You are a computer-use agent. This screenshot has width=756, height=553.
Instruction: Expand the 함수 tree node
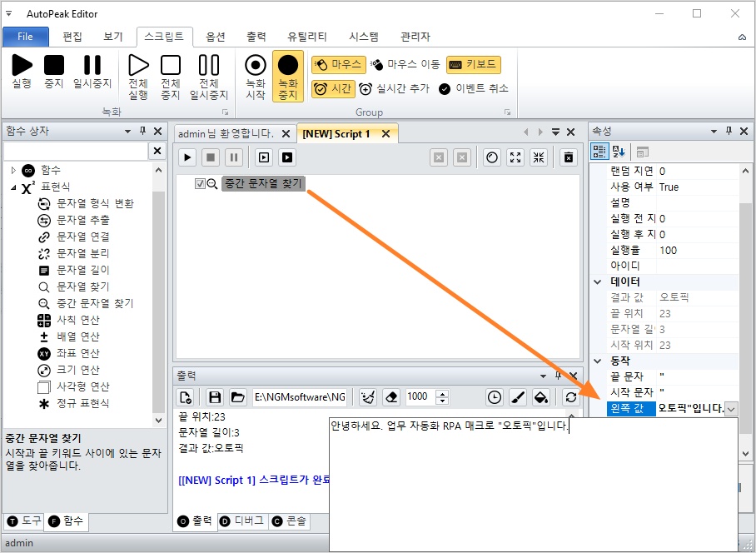[x=13, y=170]
